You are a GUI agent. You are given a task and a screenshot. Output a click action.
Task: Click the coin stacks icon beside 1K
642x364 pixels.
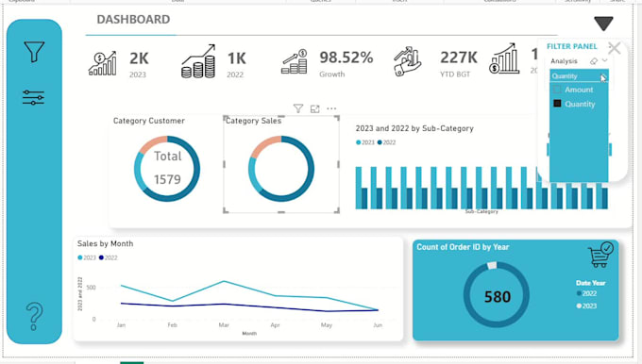click(198, 61)
